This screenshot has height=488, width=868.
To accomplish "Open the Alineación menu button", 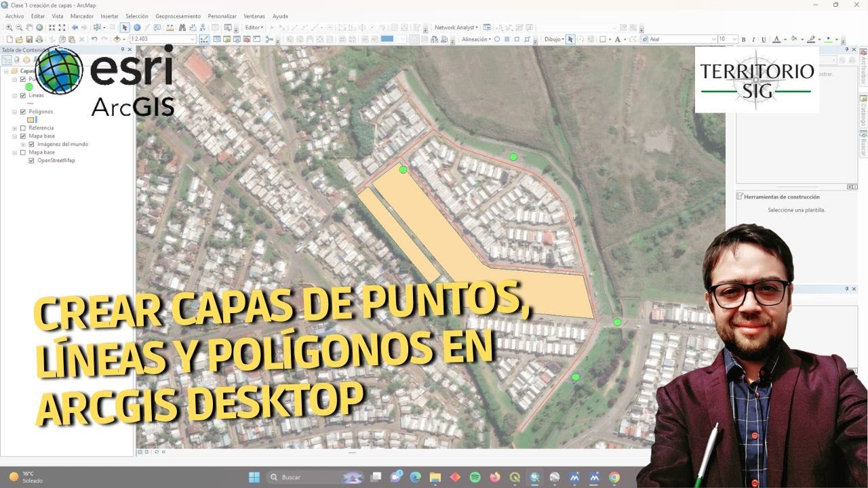I will (x=476, y=39).
